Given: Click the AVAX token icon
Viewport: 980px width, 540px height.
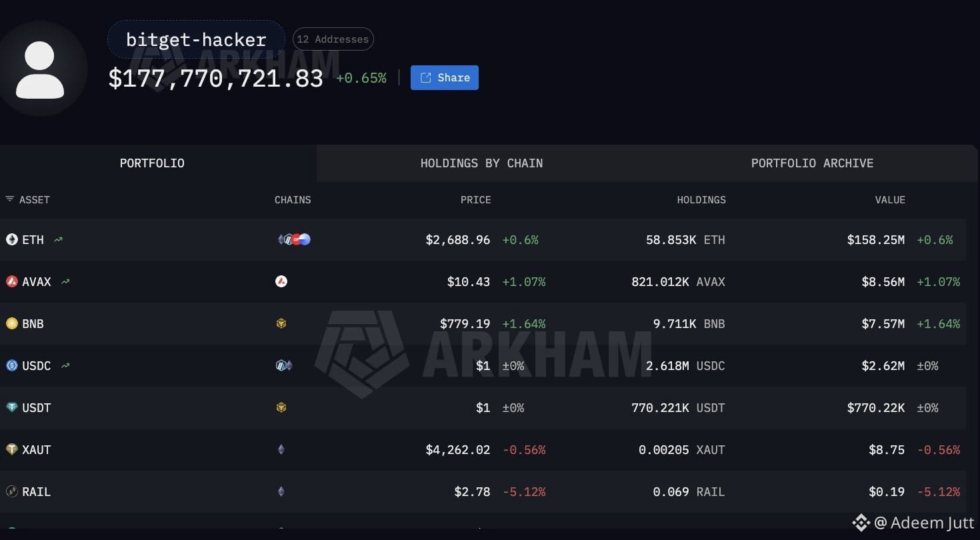Looking at the screenshot, I should 12,281.
